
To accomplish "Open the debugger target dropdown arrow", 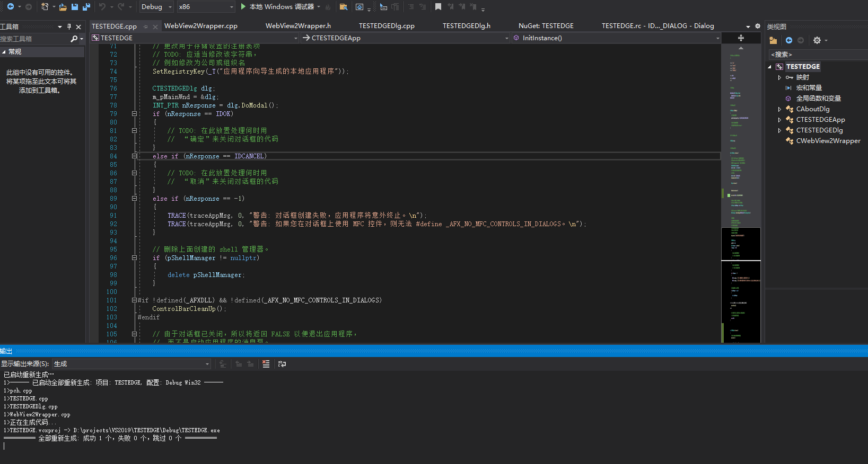I will click(318, 6).
